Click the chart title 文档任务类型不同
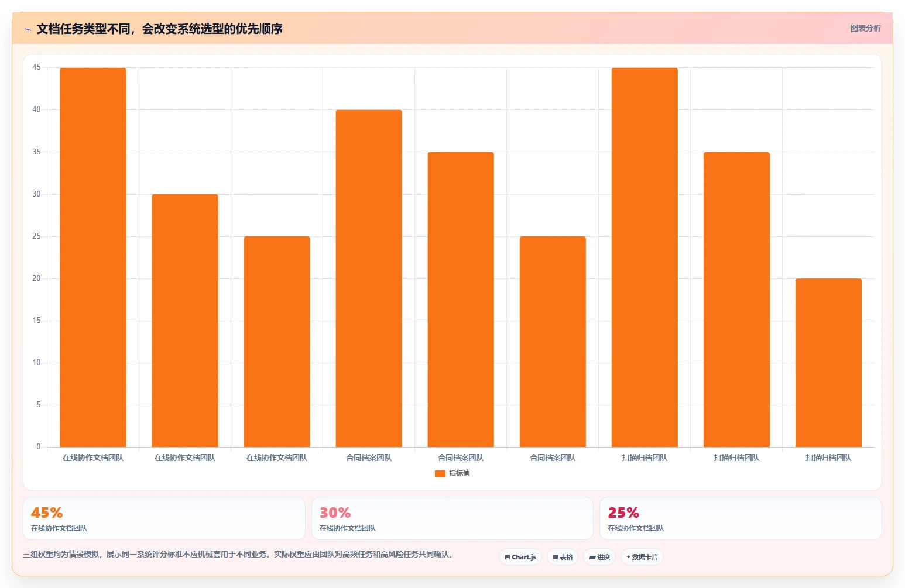This screenshot has width=905, height=588. pyautogui.click(x=159, y=29)
